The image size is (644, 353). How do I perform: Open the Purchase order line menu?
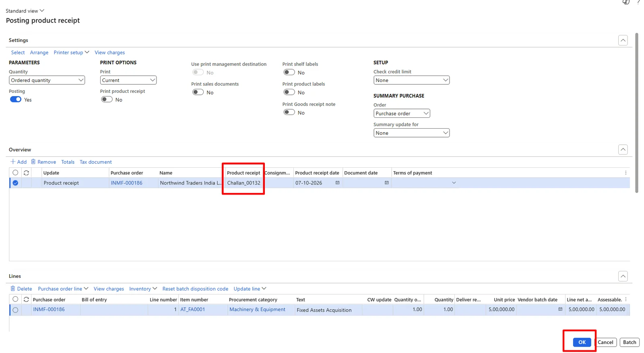tap(63, 289)
